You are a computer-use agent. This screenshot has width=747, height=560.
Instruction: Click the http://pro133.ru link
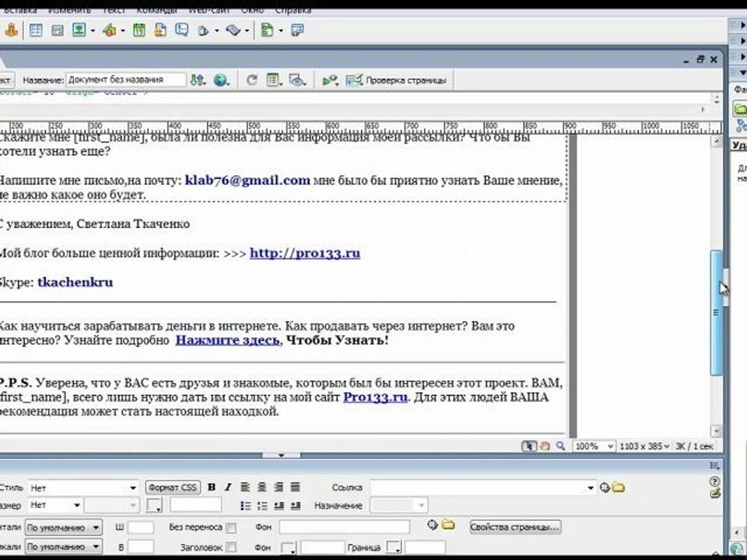point(305,253)
